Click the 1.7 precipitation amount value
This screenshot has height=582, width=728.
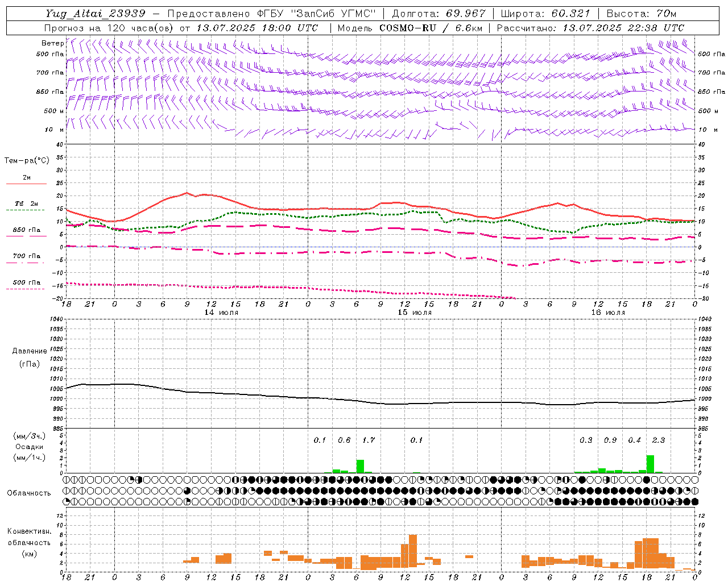(369, 440)
